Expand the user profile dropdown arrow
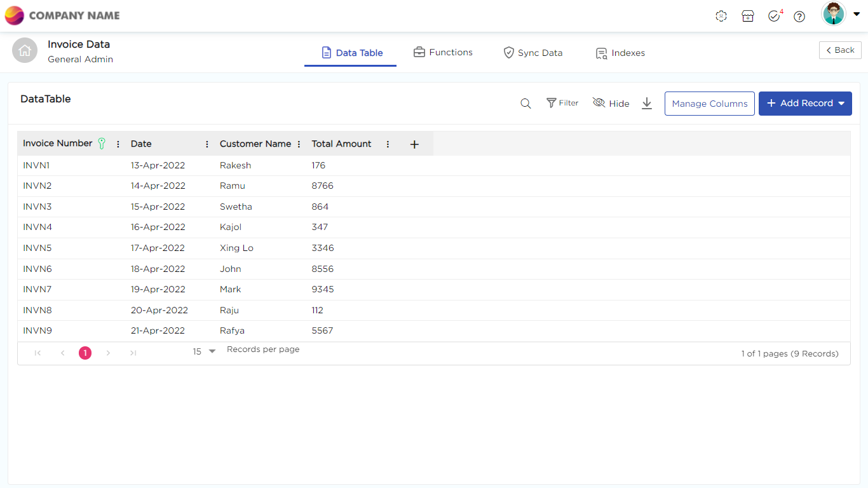This screenshot has height=488, width=868. point(857,14)
